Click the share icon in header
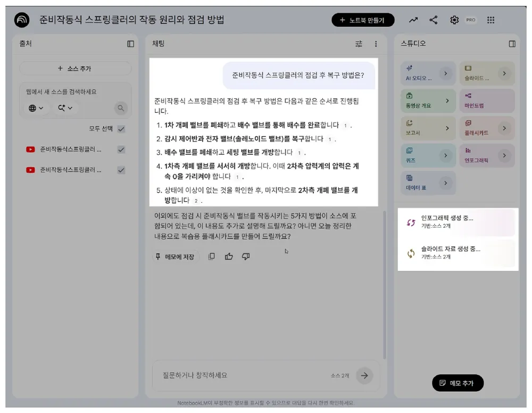532x413 pixels. 433,20
